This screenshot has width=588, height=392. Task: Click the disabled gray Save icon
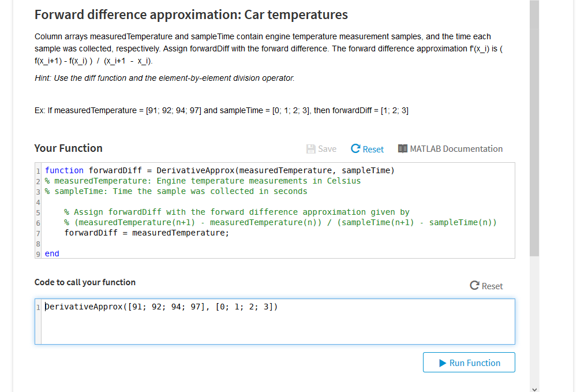(x=310, y=148)
